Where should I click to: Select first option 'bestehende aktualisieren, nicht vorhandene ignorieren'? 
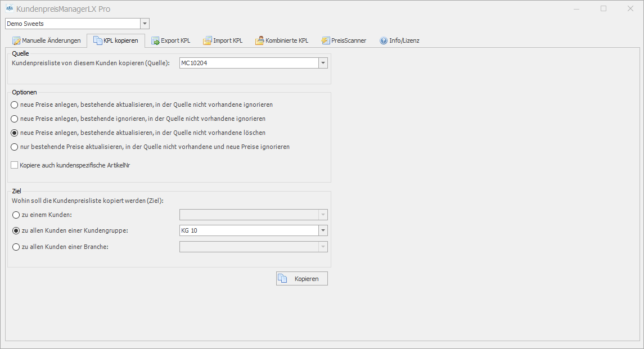15,105
